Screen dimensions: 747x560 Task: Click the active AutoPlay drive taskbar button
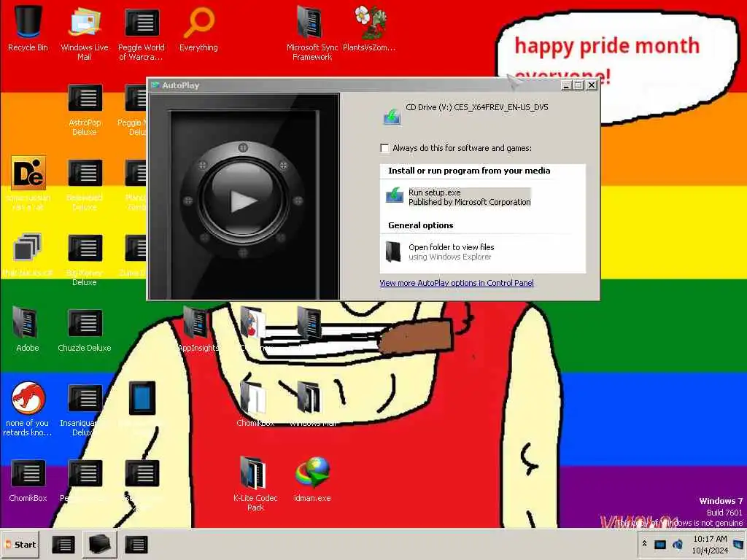click(x=99, y=544)
